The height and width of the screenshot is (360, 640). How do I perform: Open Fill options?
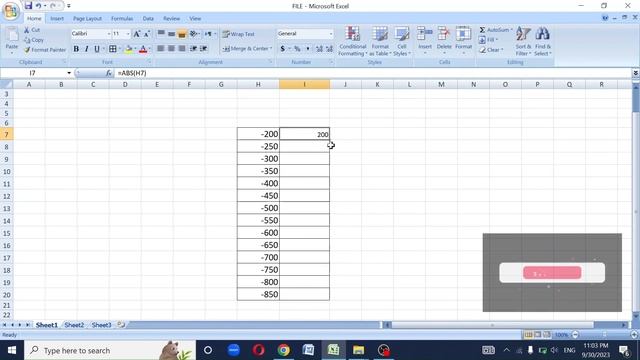pos(488,40)
